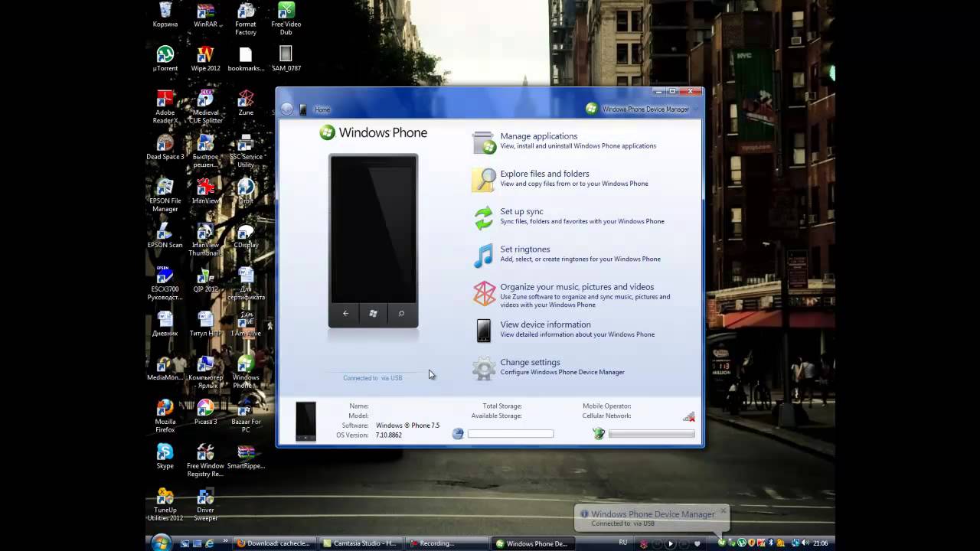Screen dimensions: 980x551
Task: Click the phone Back arrow key
Action: point(345,313)
